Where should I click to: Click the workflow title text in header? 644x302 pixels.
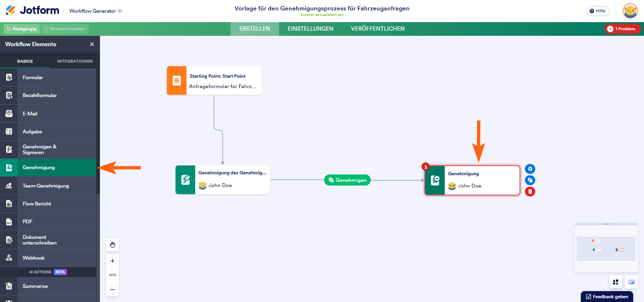click(322, 8)
